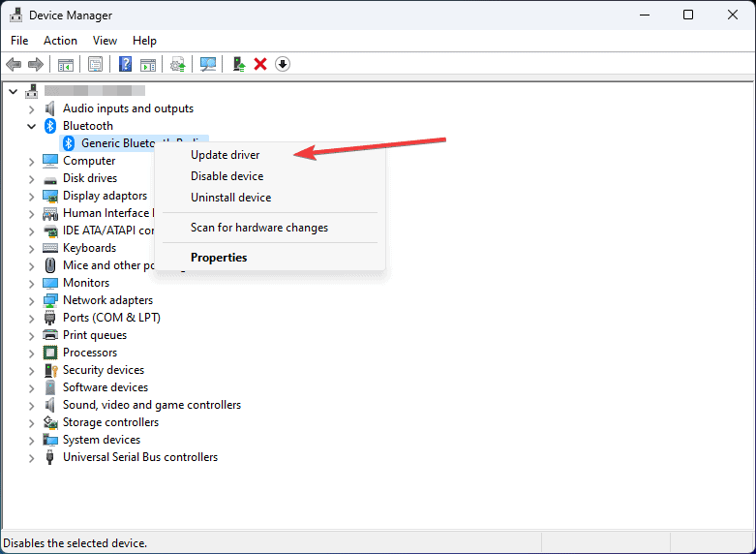Expand Audio inputs and outputs
Screen dimensions: 756x554
pyautogui.click(x=31, y=109)
